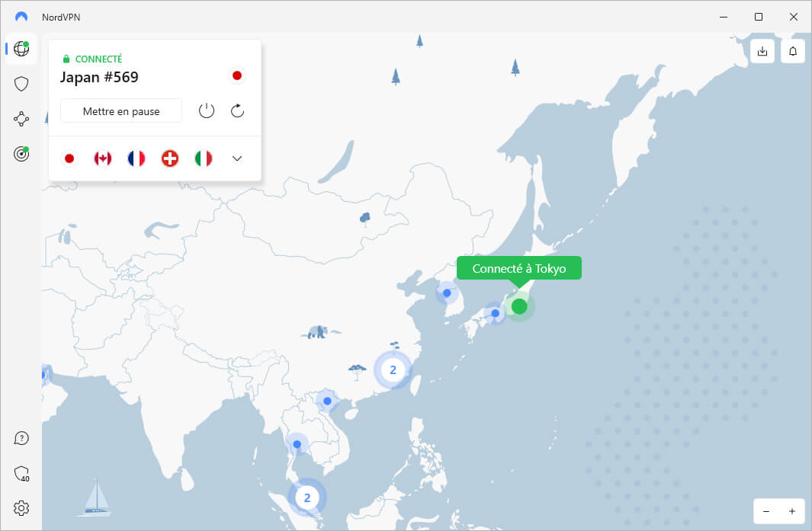Select the Switzerland flag quick-connect
812x531 pixels.
tap(169, 158)
